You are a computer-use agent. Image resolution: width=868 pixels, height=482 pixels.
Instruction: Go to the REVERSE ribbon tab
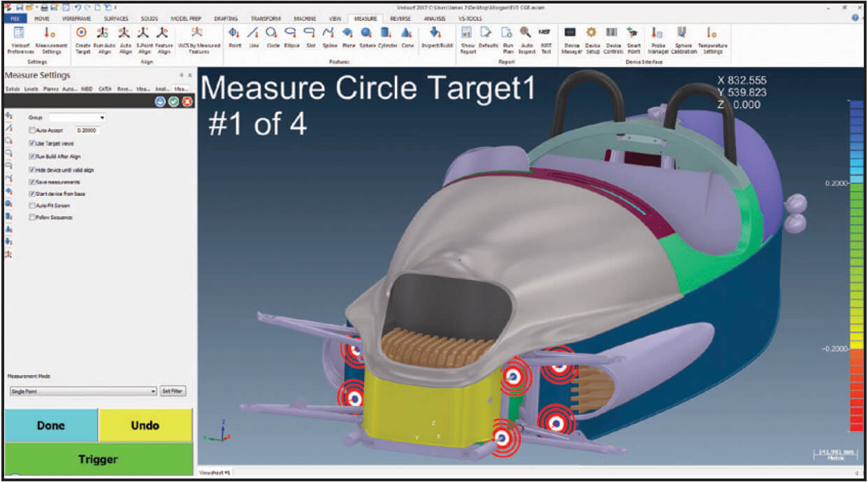tap(400, 18)
